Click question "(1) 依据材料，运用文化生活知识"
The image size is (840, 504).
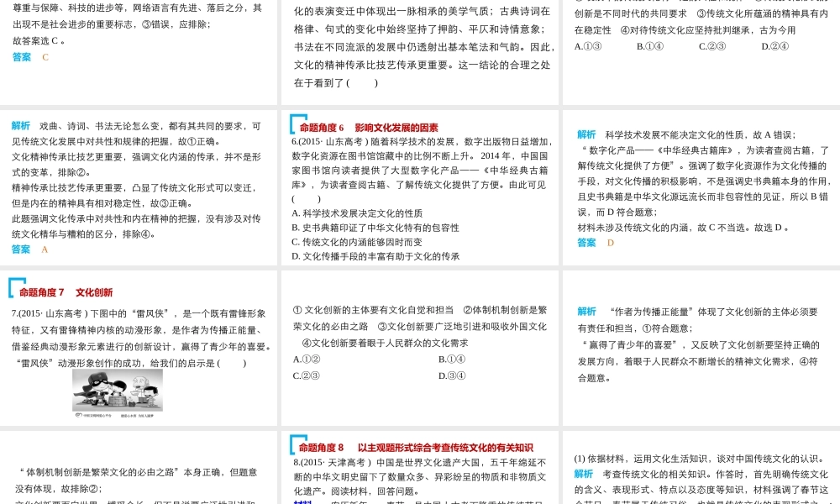(x=699, y=459)
